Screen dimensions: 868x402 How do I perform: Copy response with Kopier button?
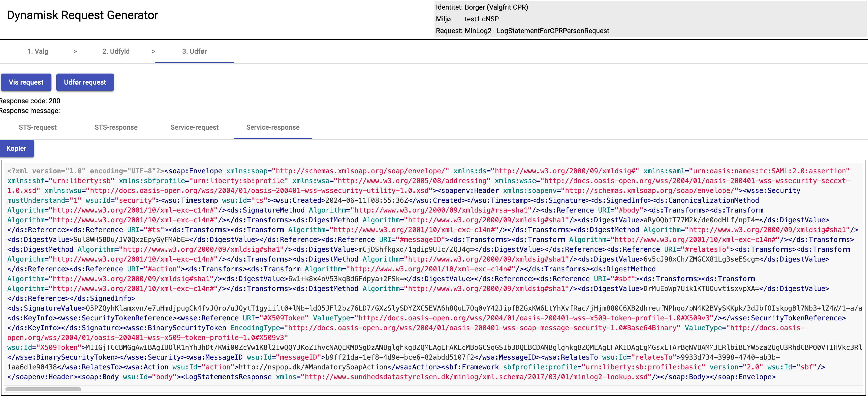point(16,148)
